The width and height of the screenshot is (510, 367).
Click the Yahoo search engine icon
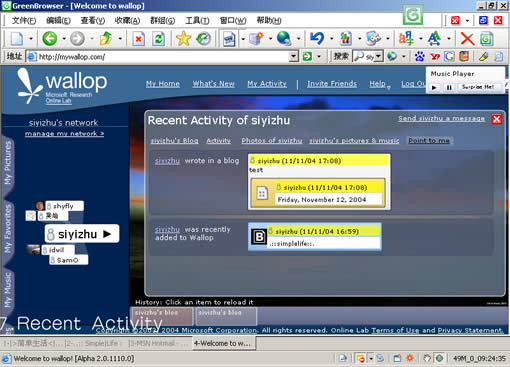tap(435, 57)
